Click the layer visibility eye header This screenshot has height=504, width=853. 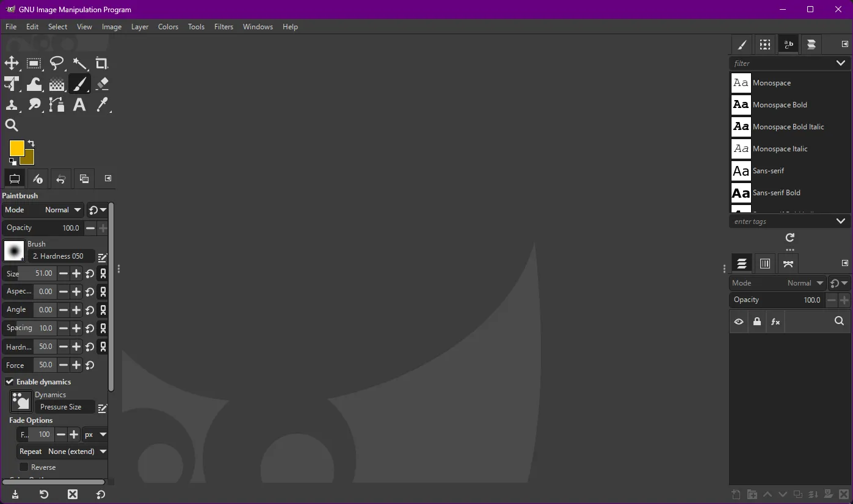tap(739, 322)
